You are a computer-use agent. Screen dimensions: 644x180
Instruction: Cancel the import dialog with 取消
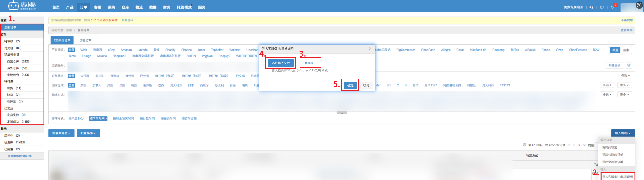click(x=366, y=85)
